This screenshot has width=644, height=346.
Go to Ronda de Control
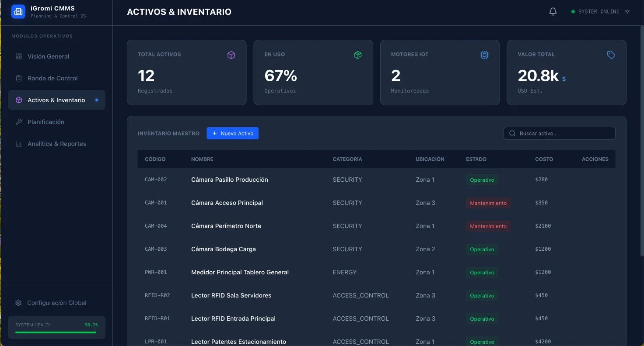52,78
